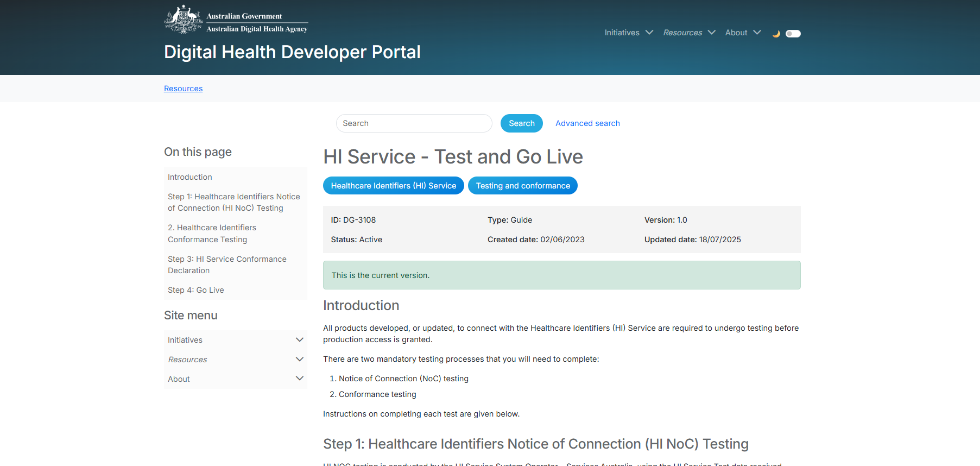Screen dimensions: 980x466
Task: Click the 'On this page' heading
Action: click(198, 152)
